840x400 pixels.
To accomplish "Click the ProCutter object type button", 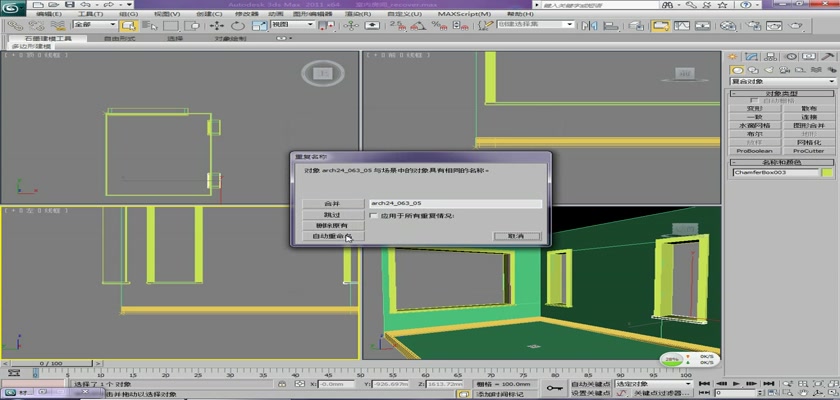I will (809, 151).
